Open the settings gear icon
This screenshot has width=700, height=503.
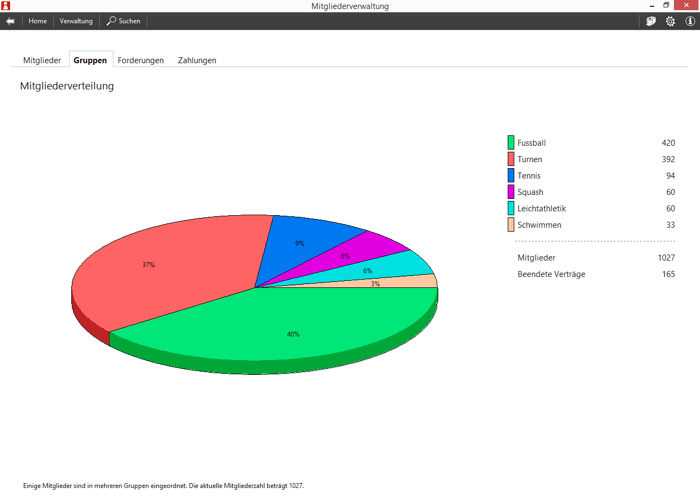pos(670,21)
